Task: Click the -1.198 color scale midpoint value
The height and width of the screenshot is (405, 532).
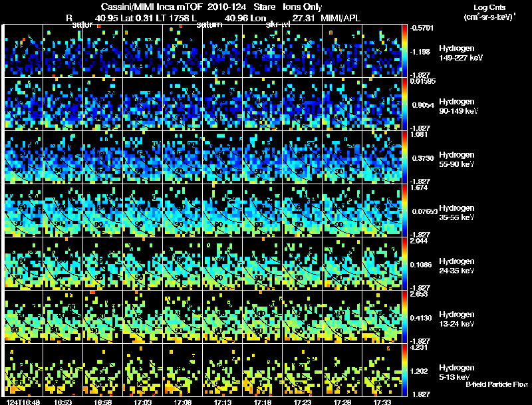Action: click(420, 52)
